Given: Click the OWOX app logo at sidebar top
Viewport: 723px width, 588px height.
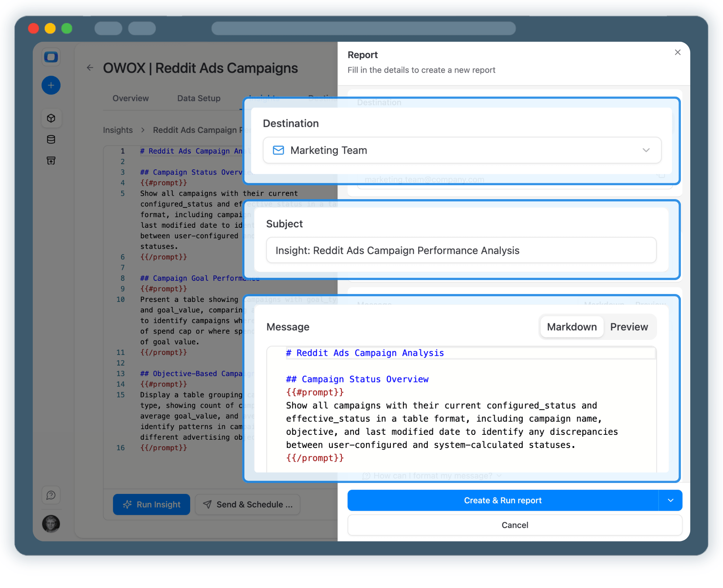Looking at the screenshot, I should (x=51, y=57).
